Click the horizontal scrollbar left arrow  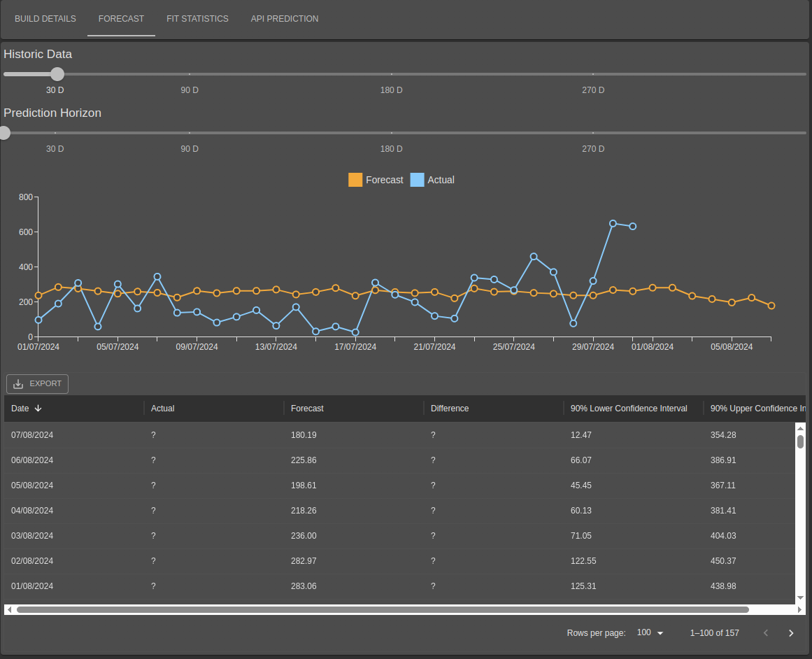(x=9, y=610)
